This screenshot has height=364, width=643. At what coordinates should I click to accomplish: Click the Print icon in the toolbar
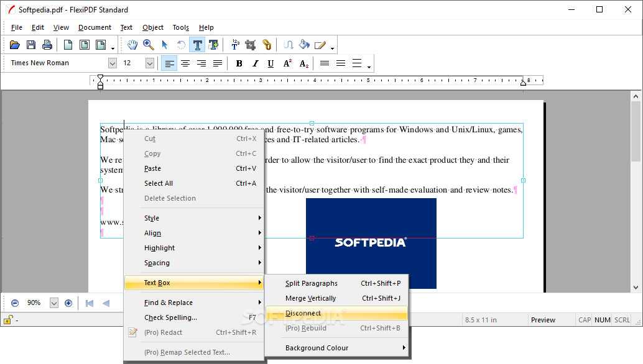47,45
